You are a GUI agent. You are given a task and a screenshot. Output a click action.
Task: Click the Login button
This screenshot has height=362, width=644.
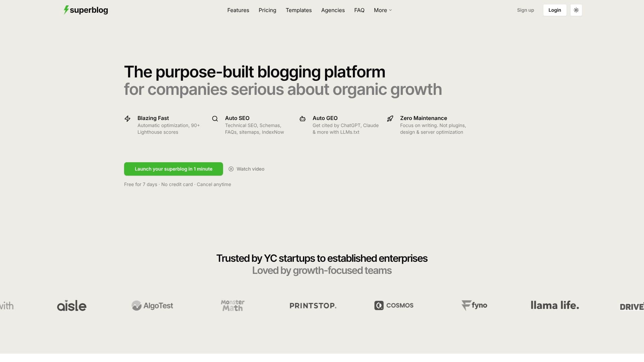click(x=555, y=10)
